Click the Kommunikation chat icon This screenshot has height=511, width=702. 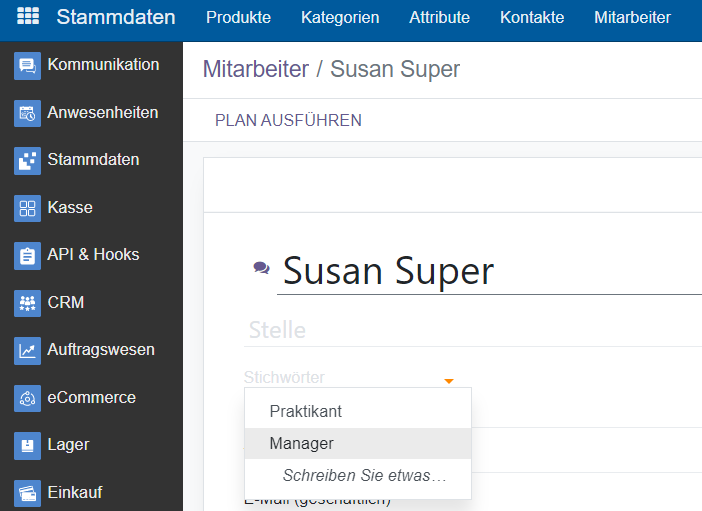pos(27,66)
